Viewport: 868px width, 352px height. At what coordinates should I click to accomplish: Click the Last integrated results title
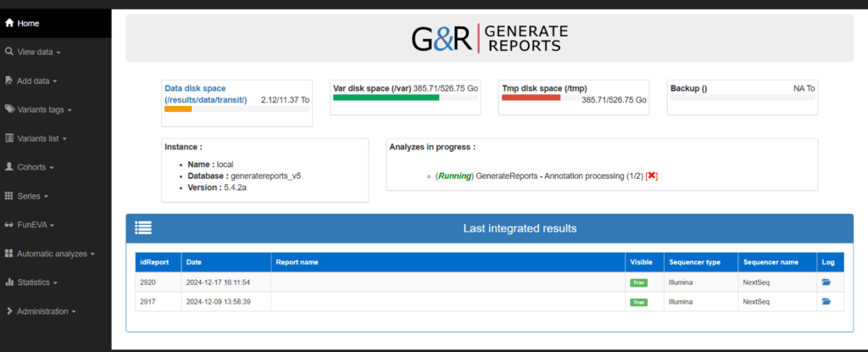tap(520, 228)
